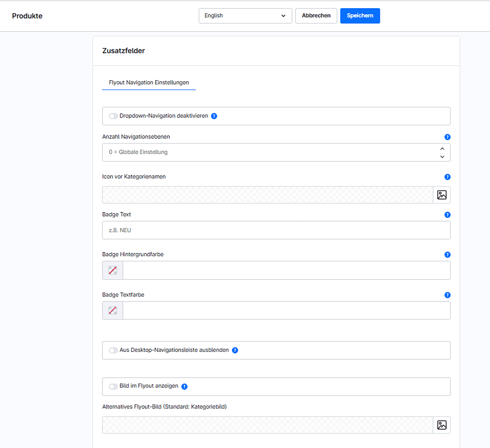Click the Abbrechen button
490x448 pixels.
coord(316,16)
